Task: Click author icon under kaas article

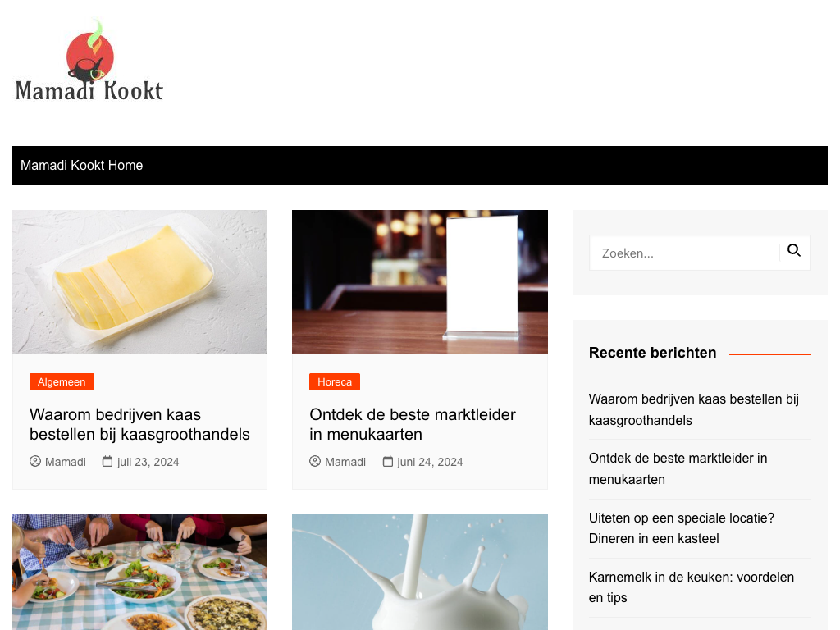Action: [x=35, y=461]
